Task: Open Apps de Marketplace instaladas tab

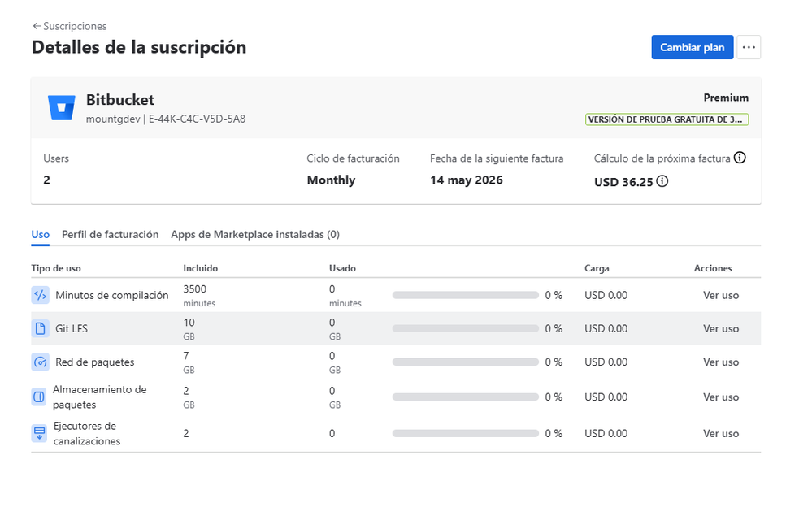Action: click(x=255, y=234)
